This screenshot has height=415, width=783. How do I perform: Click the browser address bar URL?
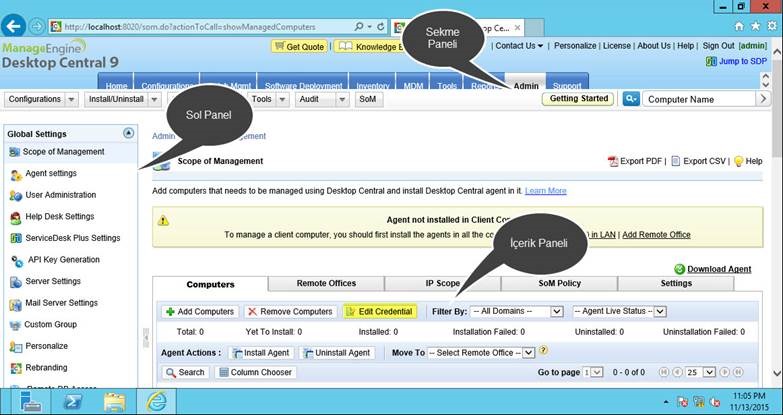[190, 27]
